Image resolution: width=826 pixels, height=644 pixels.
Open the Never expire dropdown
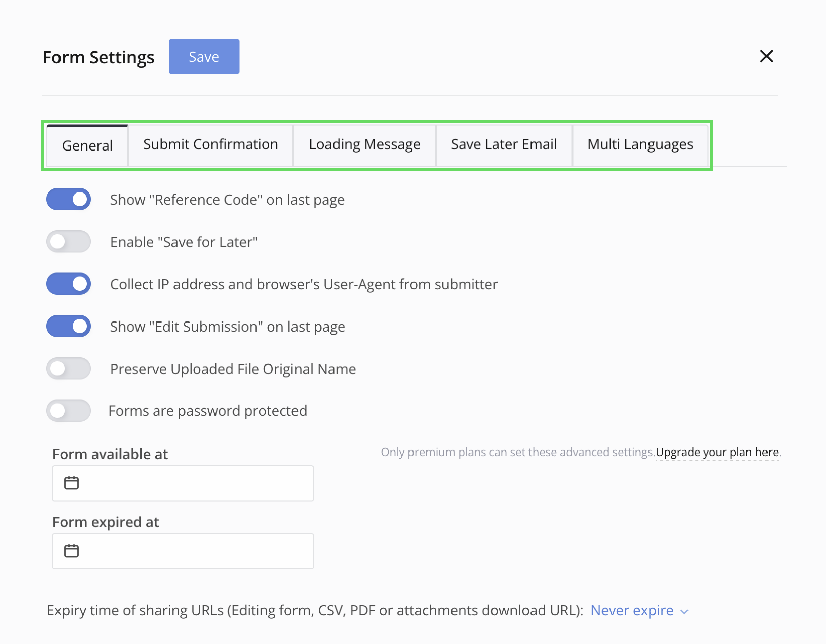click(x=639, y=610)
